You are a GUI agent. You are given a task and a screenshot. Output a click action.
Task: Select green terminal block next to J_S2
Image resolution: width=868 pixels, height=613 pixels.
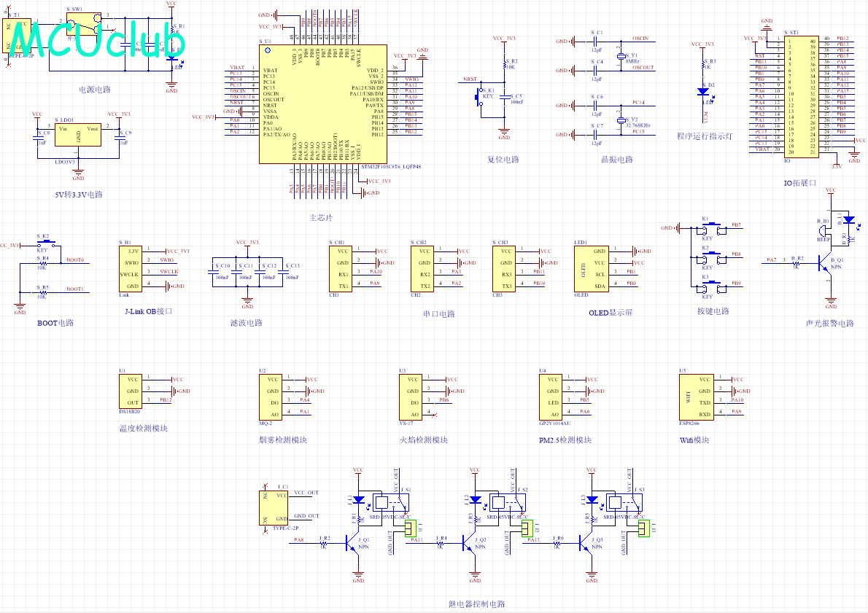coord(527,528)
